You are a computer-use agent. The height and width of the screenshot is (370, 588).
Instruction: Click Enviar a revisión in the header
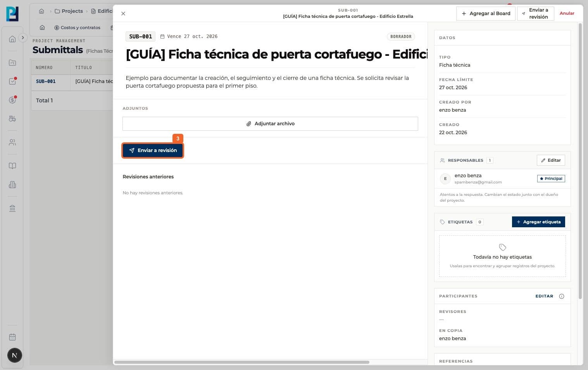coord(535,14)
